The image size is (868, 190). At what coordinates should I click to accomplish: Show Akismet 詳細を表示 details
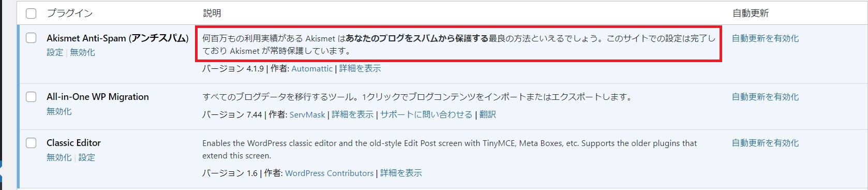tap(360, 68)
